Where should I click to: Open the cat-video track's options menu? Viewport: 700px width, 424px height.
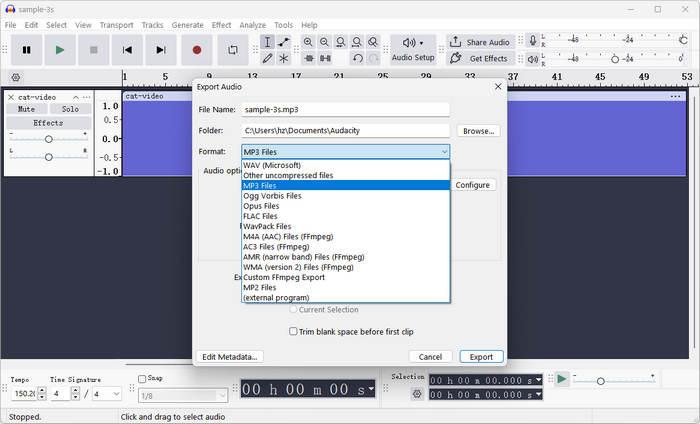(87, 97)
